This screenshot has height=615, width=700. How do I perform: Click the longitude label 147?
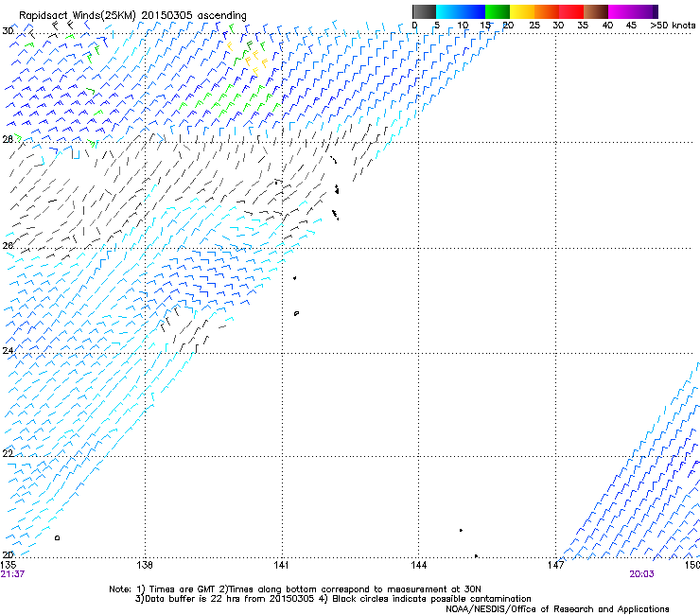tap(556, 565)
